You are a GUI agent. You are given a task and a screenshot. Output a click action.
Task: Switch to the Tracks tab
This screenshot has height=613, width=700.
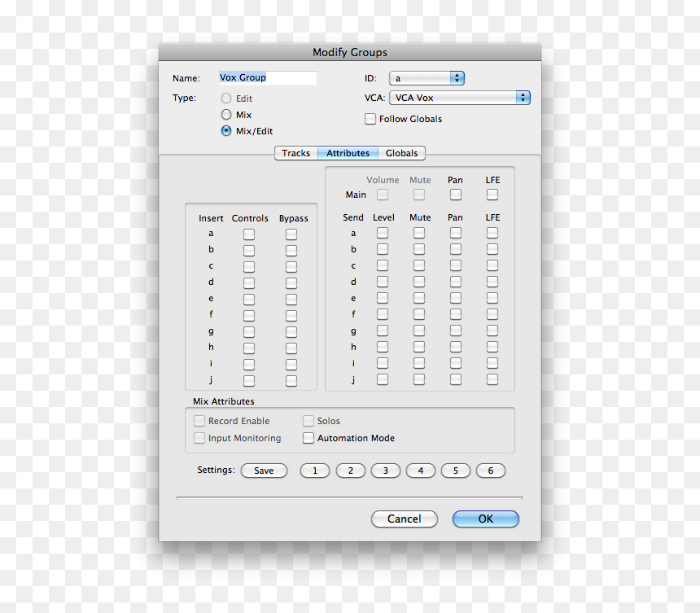(296, 153)
